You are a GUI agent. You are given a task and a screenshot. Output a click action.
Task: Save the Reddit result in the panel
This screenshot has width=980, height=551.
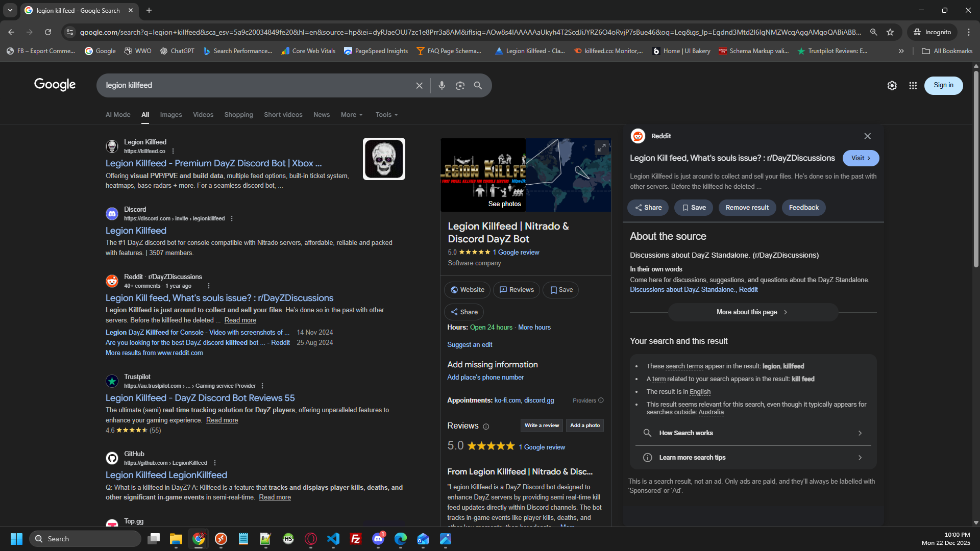pyautogui.click(x=694, y=208)
